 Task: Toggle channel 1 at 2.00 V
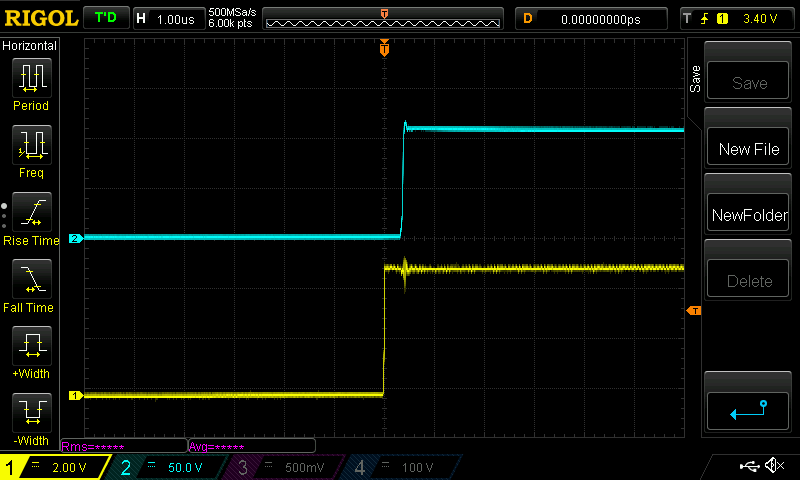tap(55, 467)
